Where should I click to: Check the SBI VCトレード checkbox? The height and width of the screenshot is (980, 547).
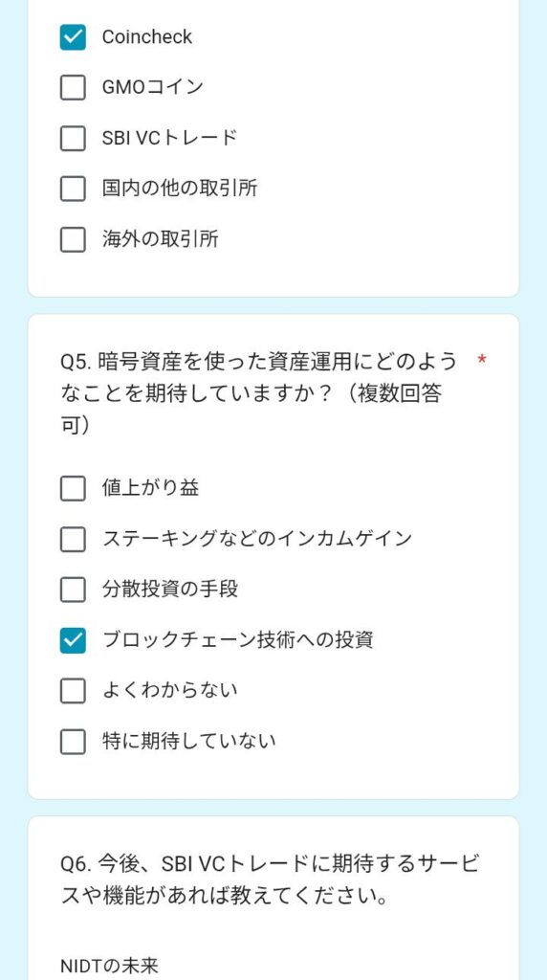[x=73, y=138]
